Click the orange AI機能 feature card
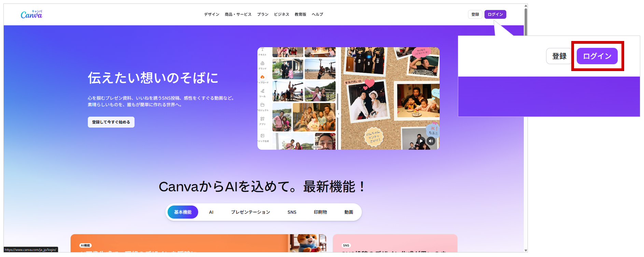The image size is (644, 257). (x=198, y=243)
